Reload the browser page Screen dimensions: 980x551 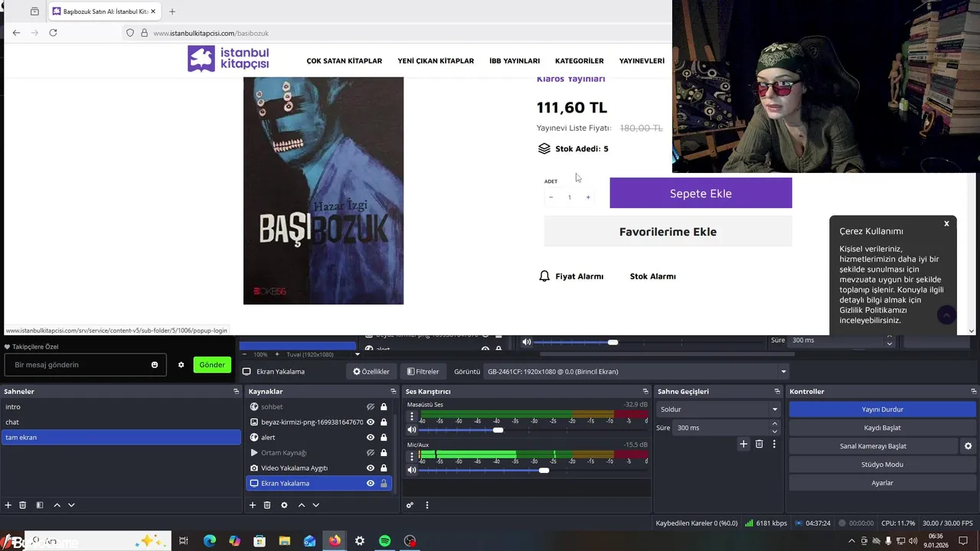pos(53,33)
